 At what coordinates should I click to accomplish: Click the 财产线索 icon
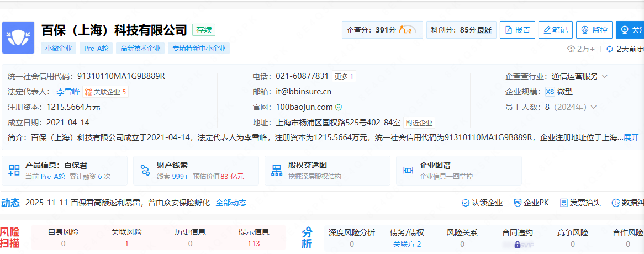(x=145, y=170)
